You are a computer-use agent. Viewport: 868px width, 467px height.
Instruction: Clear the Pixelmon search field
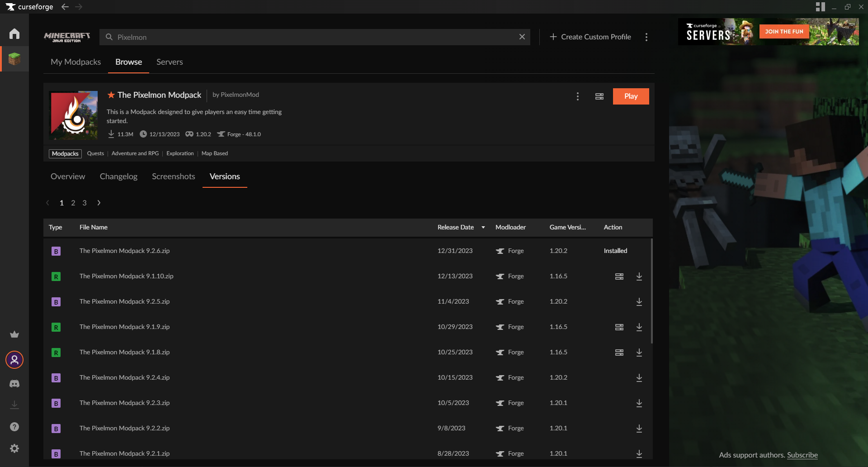(522, 37)
